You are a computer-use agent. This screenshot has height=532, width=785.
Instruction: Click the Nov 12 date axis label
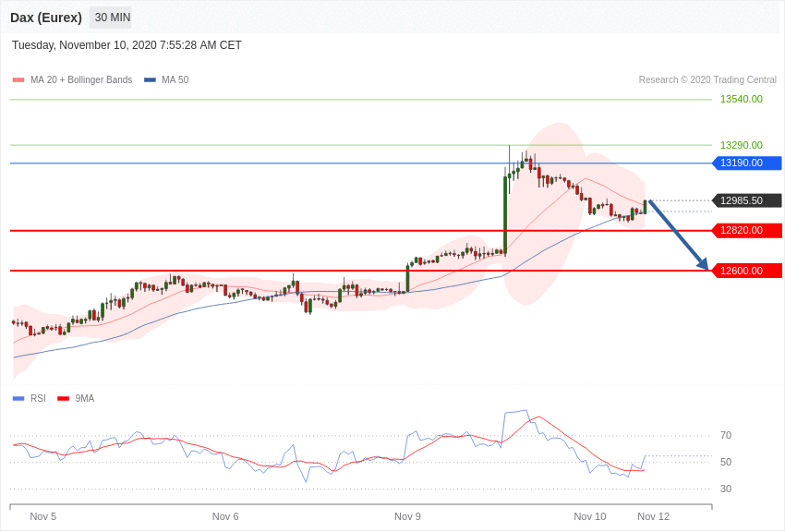(653, 516)
